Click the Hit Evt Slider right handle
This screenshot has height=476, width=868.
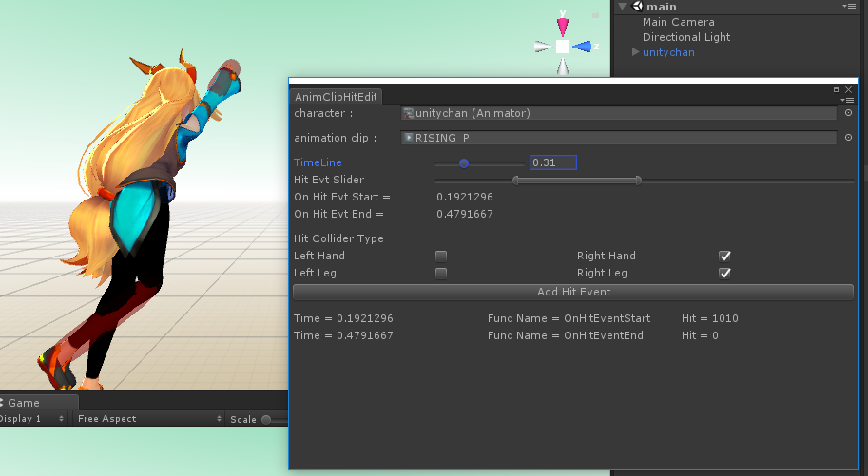[x=638, y=181]
